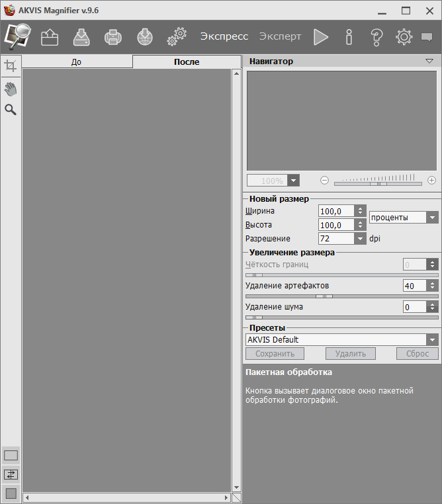The image size is (442, 504).
Task: Click the zoom in plus button
Action: click(x=431, y=181)
